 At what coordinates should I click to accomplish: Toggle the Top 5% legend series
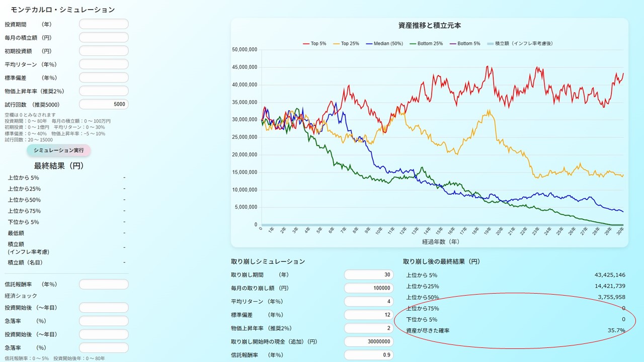[x=314, y=44]
